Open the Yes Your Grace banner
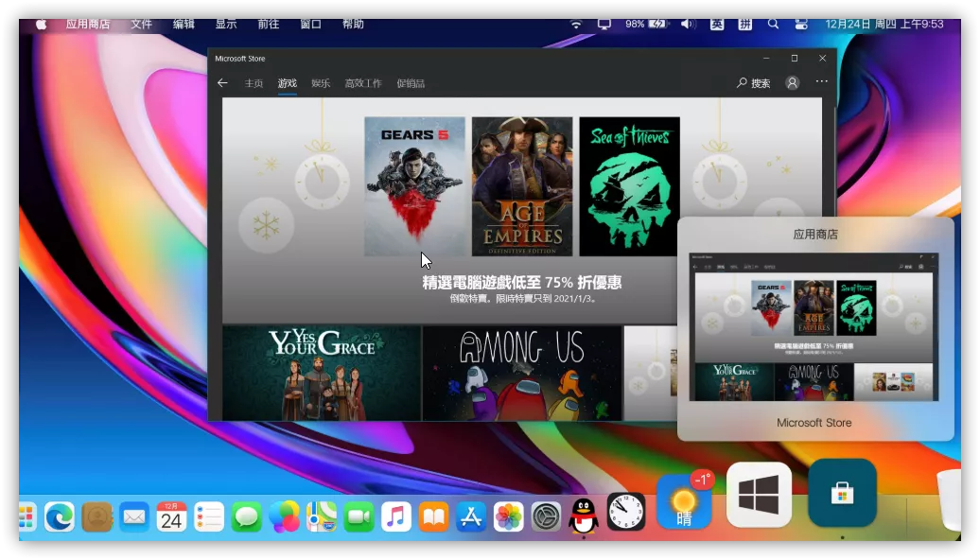 322,373
